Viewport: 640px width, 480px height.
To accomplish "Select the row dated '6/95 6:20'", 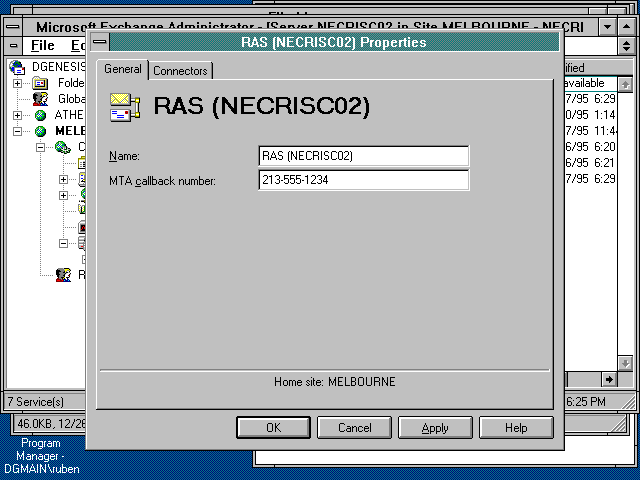I will 590,147.
